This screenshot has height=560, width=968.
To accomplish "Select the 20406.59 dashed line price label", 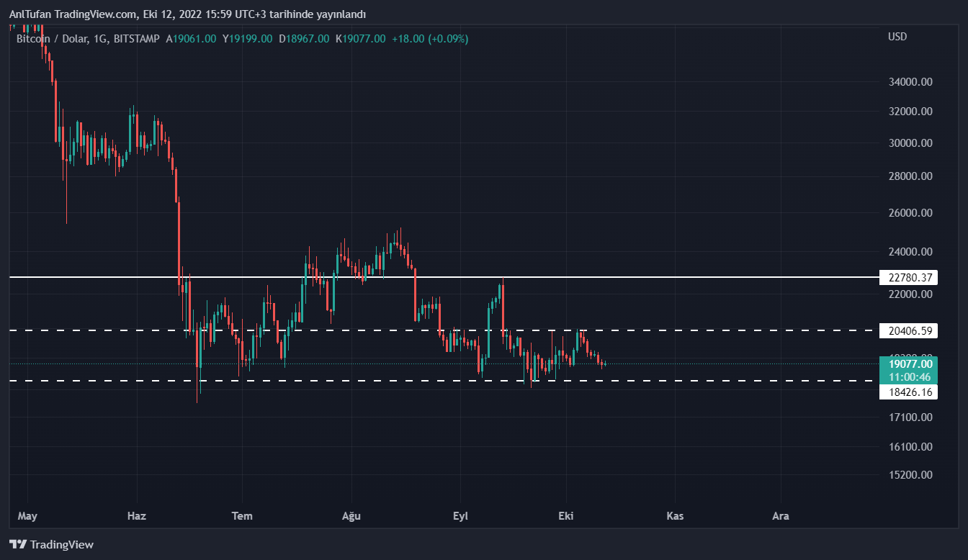I will coord(910,331).
